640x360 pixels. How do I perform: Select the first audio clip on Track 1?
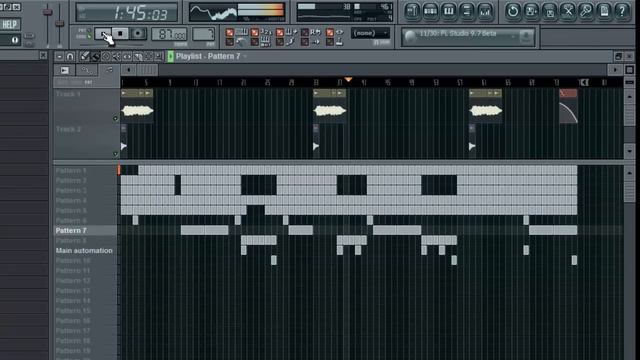click(x=137, y=106)
